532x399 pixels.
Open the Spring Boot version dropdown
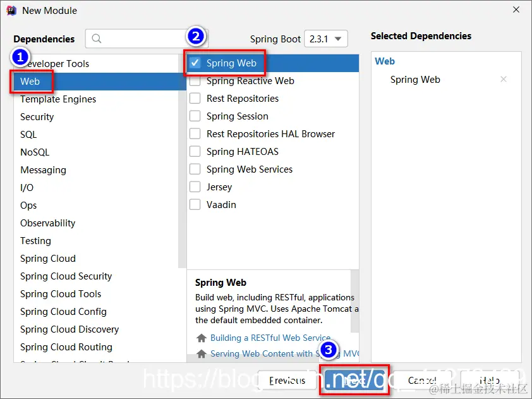(326, 39)
